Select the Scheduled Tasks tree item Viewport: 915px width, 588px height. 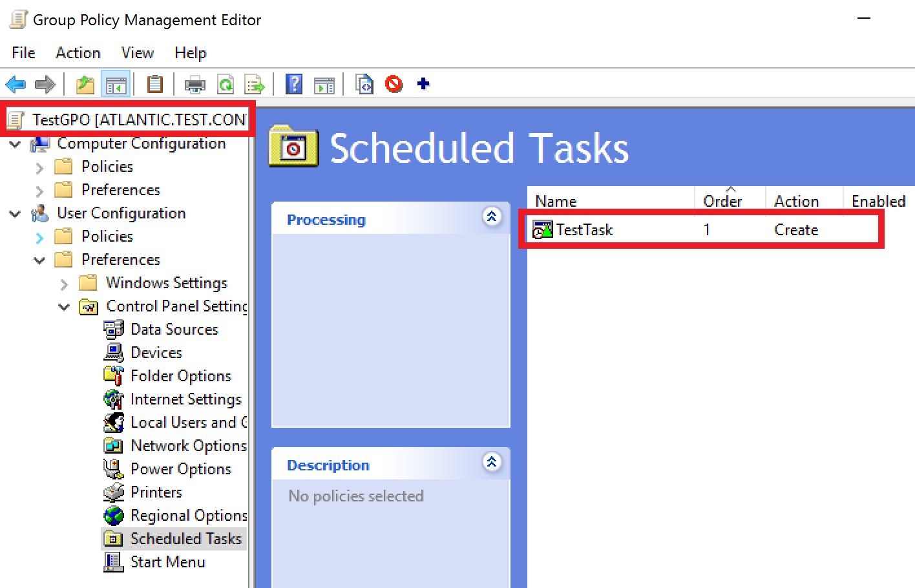point(186,539)
